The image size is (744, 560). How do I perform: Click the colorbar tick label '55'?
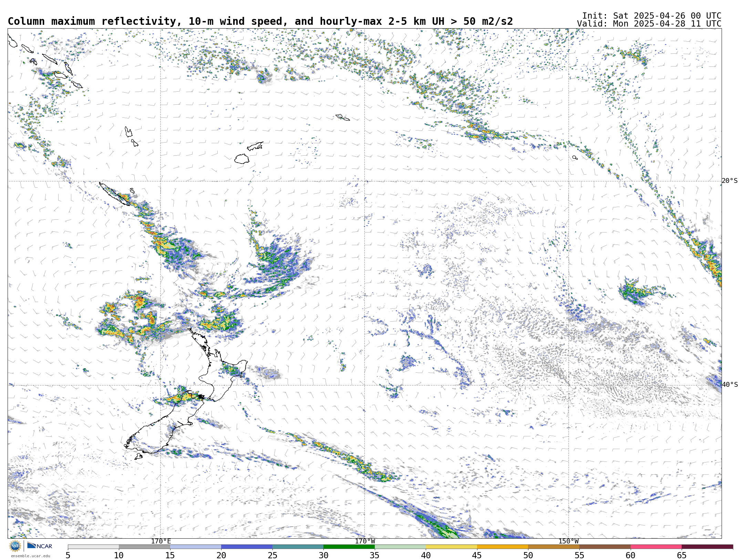[579, 555]
